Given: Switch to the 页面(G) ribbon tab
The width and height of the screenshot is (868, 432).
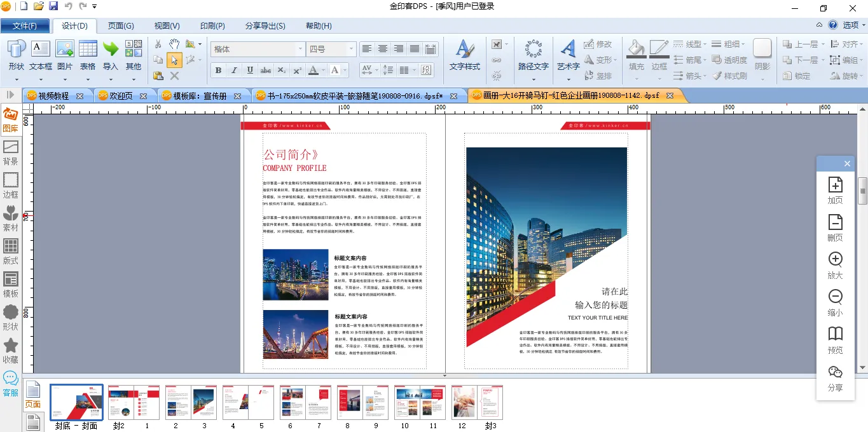Looking at the screenshot, I should tap(121, 26).
